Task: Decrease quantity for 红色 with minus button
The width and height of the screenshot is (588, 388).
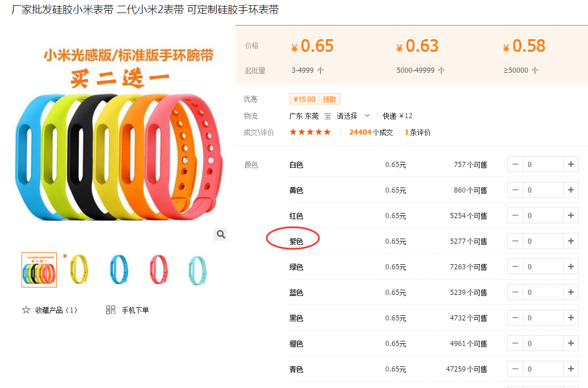Action: pos(515,215)
